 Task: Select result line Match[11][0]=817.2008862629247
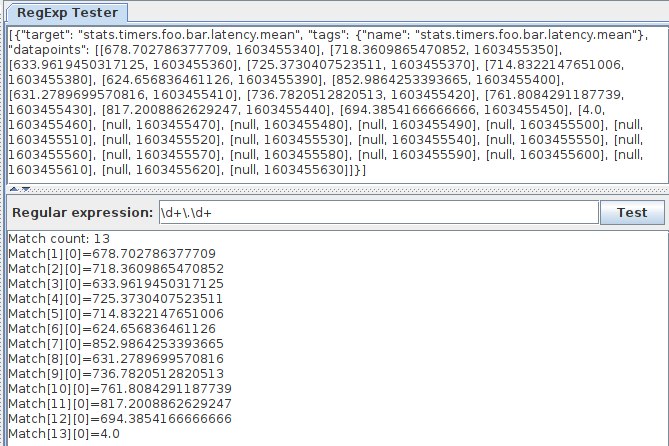tap(120, 404)
